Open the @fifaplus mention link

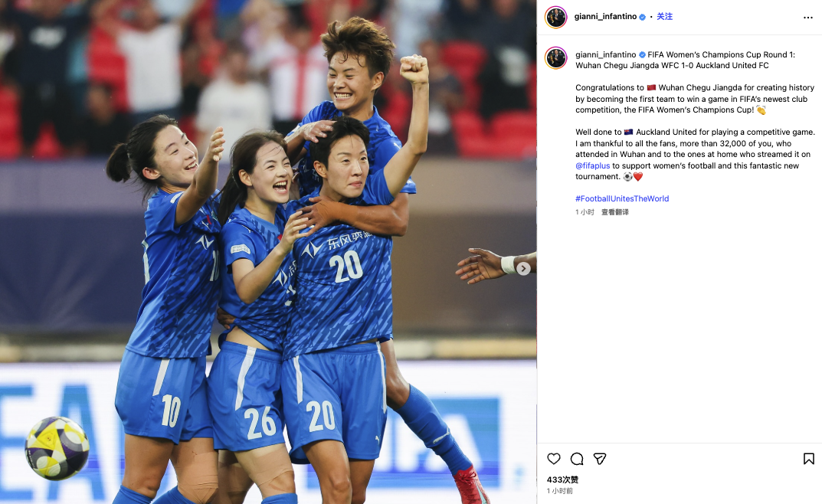tap(592, 165)
